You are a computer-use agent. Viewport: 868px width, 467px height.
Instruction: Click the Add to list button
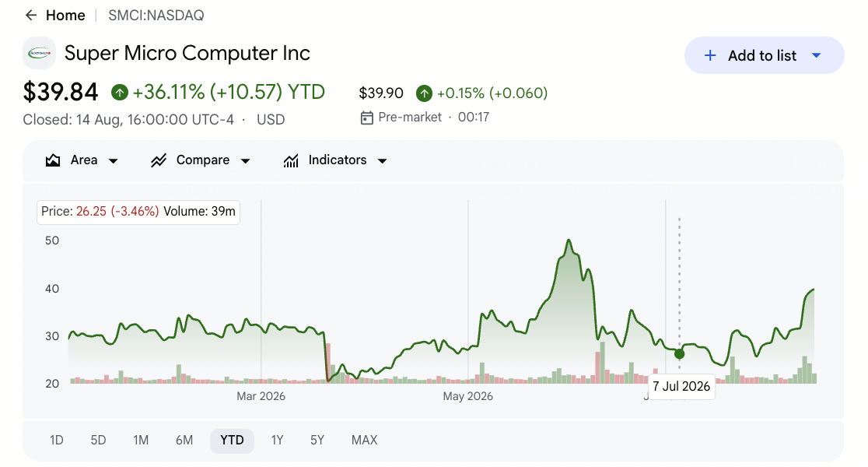pyautogui.click(x=764, y=55)
